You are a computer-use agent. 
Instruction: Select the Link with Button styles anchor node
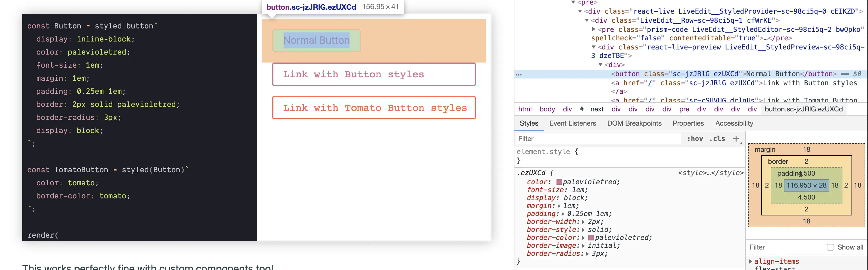click(x=734, y=87)
